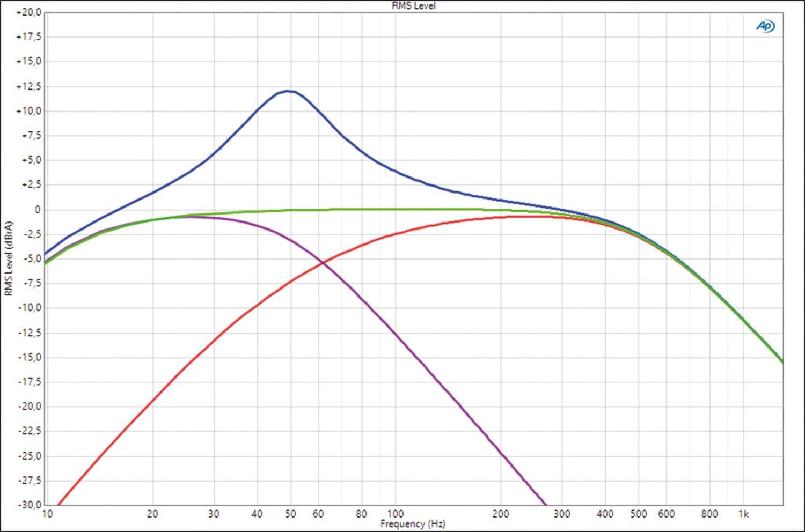805x532 pixels.
Task: Click the '-15,0' y-axis value
Action: pos(30,357)
